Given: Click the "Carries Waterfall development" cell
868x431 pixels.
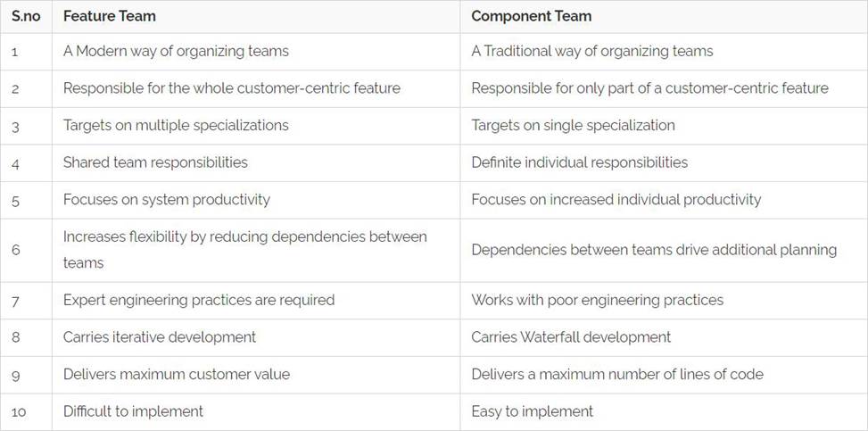Looking at the screenshot, I should click(x=571, y=337).
